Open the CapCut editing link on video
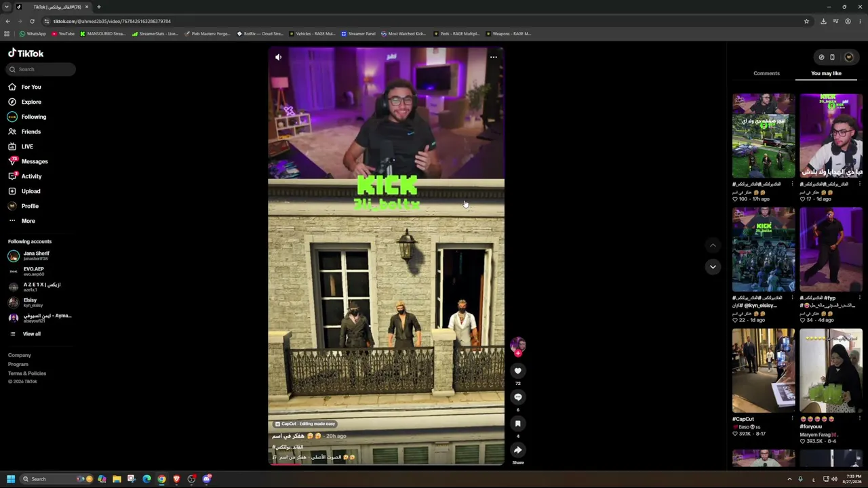This screenshot has height=488, width=868. click(x=304, y=424)
